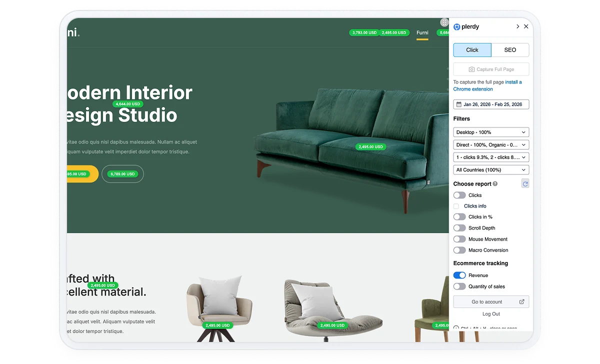Click the Plerdy logo icon
The width and height of the screenshot is (600, 364).
tap(456, 27)
